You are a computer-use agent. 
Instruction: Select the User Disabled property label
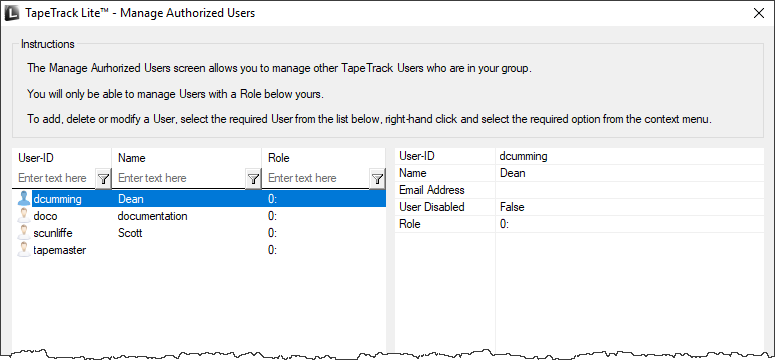tap(431, 207)
